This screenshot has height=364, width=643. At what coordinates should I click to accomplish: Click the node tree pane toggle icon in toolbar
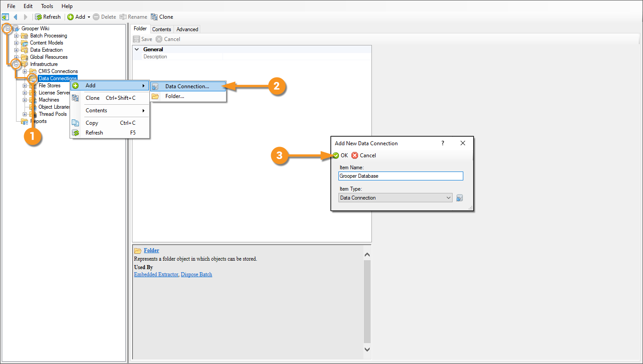(6, 17)
